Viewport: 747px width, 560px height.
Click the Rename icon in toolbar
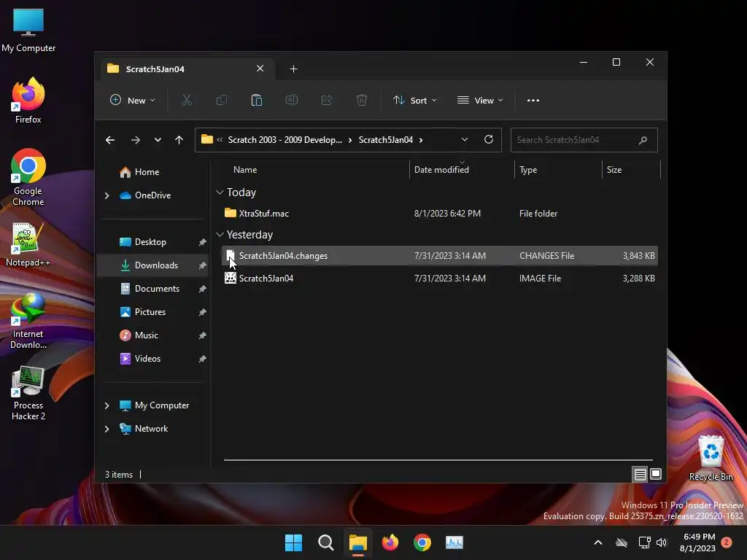292,100
